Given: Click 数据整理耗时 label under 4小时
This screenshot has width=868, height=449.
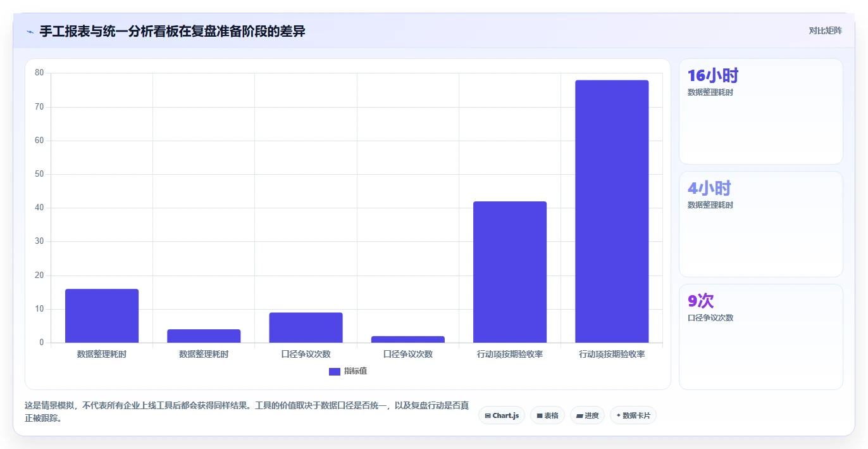Looking at the screenshot, I should (x=710, y=205).
